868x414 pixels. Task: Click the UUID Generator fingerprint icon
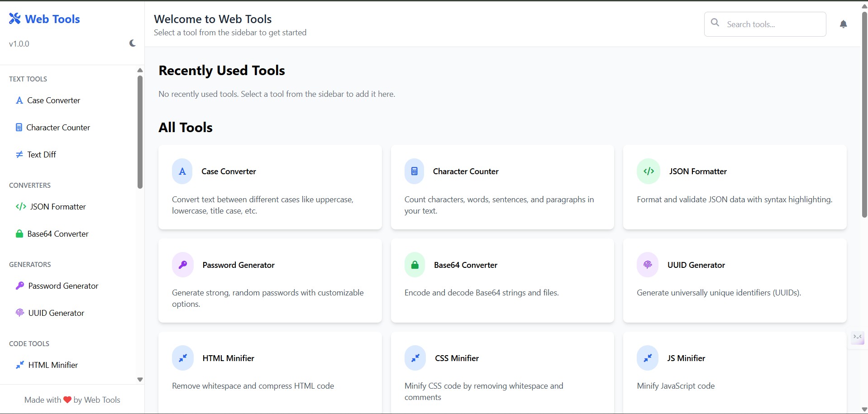point(19,313)
